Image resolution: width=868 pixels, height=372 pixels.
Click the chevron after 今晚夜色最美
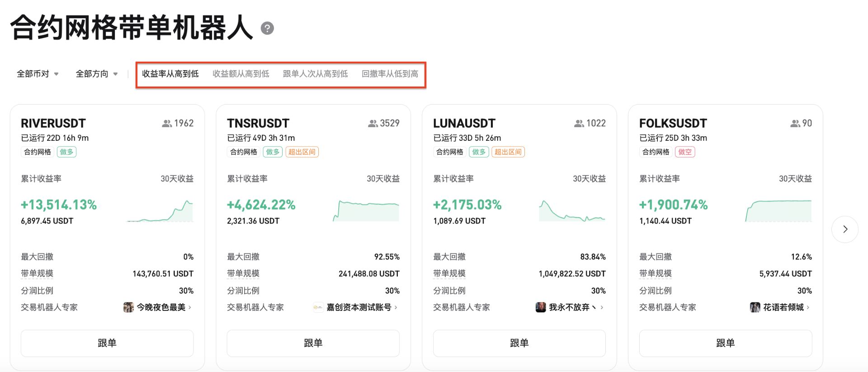click(x=190, y=307)
